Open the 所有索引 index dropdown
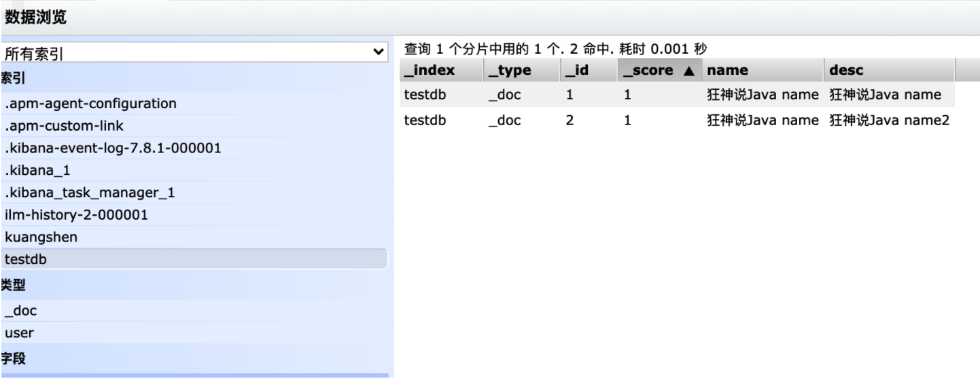Viewport: 980px width, 381px height. click(194, 52)
